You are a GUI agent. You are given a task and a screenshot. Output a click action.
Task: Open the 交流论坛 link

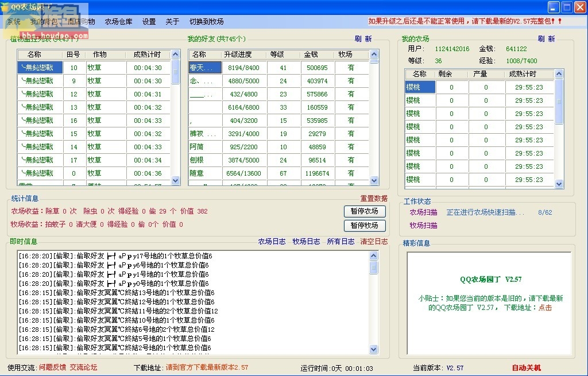coord(84,367)
